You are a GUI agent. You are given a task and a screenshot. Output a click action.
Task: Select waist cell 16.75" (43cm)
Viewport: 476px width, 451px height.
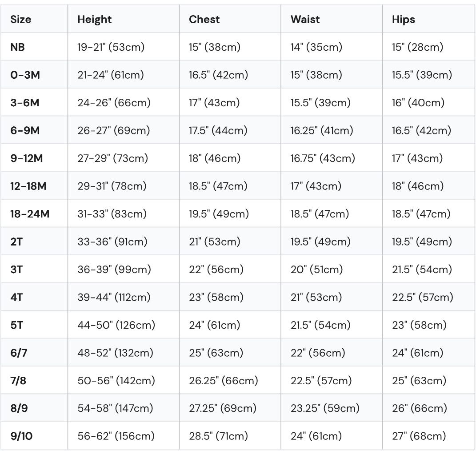click(x=323, y=158)
